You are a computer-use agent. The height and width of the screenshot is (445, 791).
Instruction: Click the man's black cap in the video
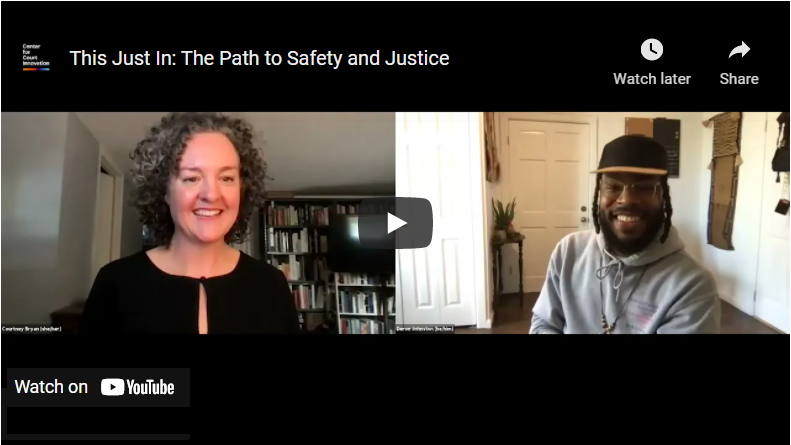pyautogui.click(x=632, y=155)
